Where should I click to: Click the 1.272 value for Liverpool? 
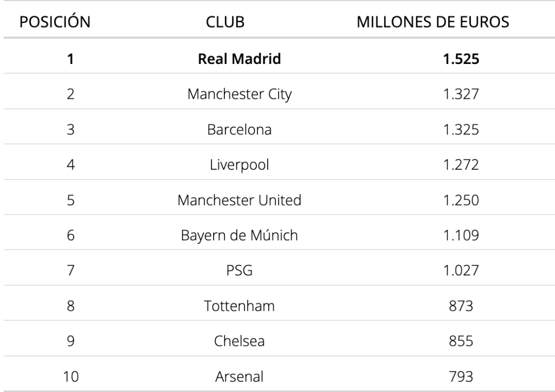click(x=461, y=165)
